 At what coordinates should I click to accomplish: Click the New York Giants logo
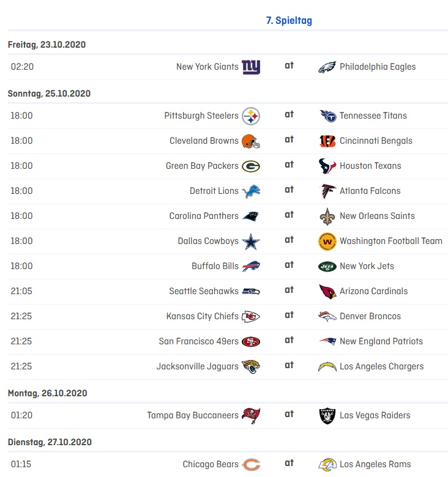[251, 67]
